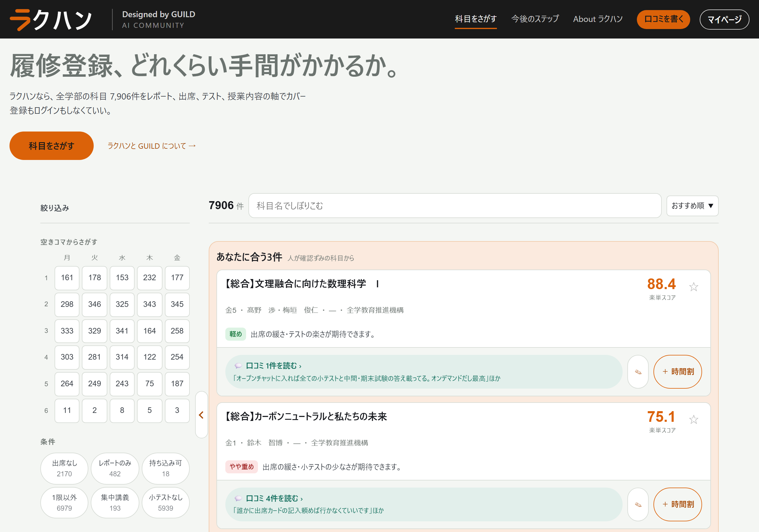
Task: Toggle レポートのみ condition filter
Action: click(x=115, y=468)
